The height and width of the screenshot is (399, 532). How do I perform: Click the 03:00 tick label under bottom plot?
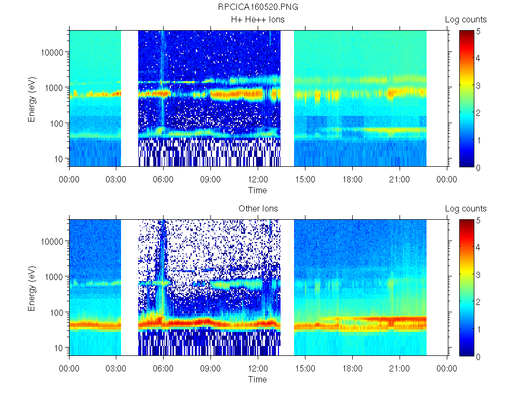tap(116, 368)
